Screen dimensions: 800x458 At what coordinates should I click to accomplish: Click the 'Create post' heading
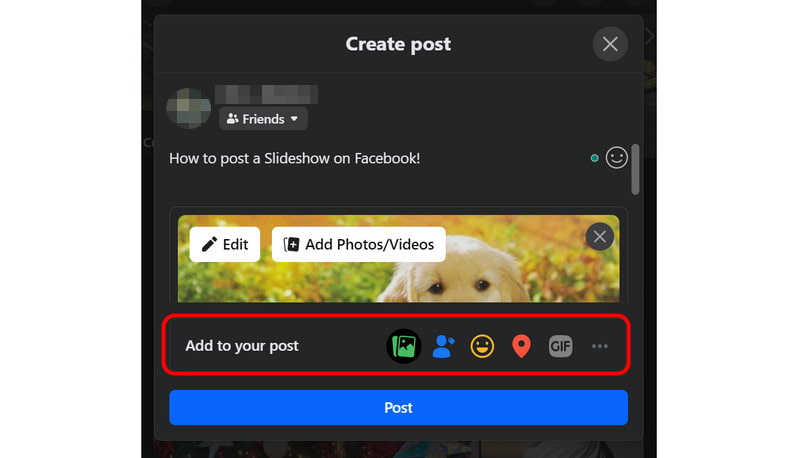click(398, 44)
